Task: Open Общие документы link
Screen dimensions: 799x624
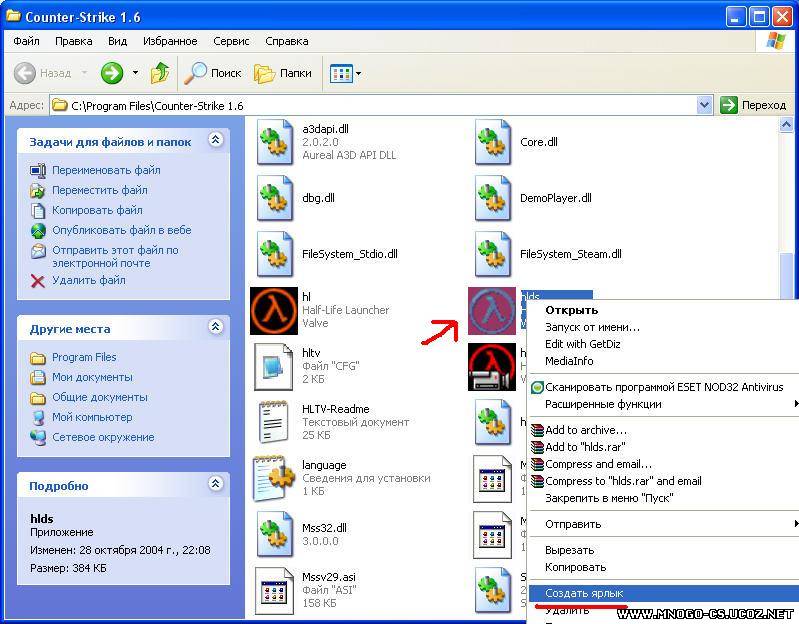Action: (100, 397)
